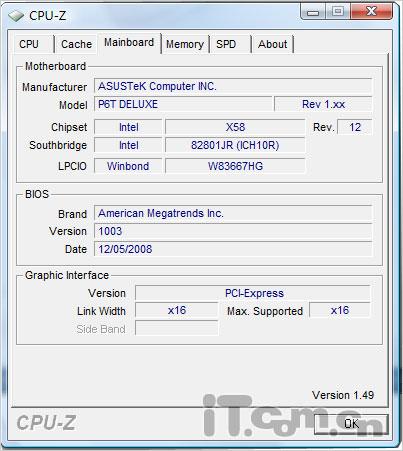Viewport: 403px width, 451px height.
Task: Click the CPU-Z title bar app icon
Action: [16, 16]
